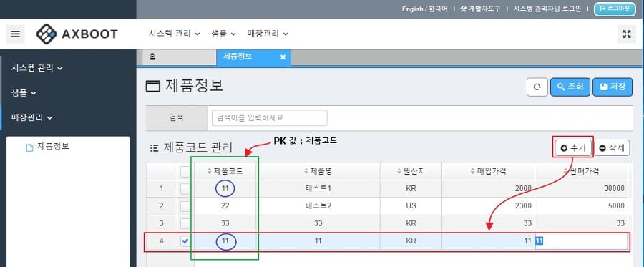Uncheck the checkbox in row 4
The height and width of the screenshot is (267, 644).
coord(185,241)
